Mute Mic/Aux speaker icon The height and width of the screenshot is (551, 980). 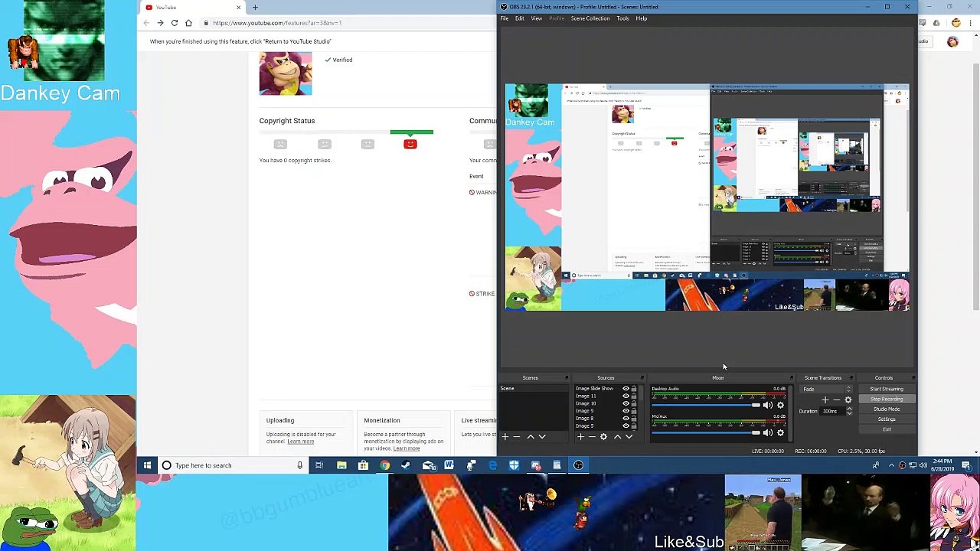tap(768, 433)
